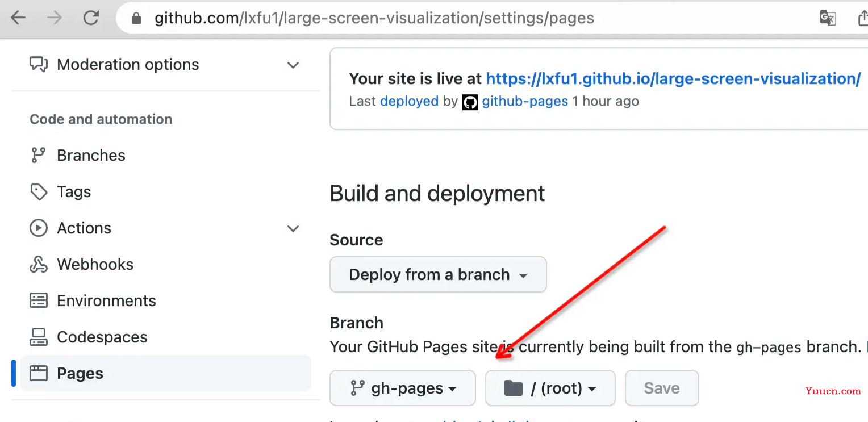This screenshot has width=868, height=422.
Task: Expand Moderation options chevron
Action: point(293,65)
